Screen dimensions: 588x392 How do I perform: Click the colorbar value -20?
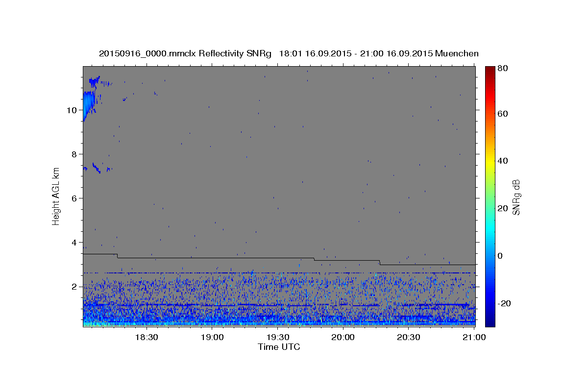[x=505, y=303]
